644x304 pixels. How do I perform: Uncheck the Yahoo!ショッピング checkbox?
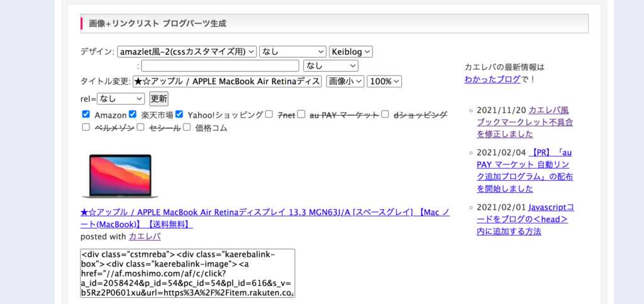click(x=179, y=114)
